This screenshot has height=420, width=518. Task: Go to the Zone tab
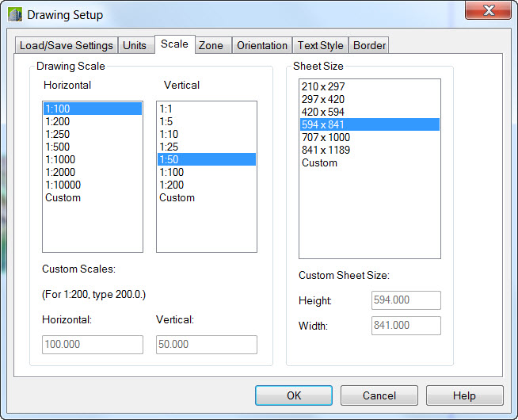(x=211, y=45)
